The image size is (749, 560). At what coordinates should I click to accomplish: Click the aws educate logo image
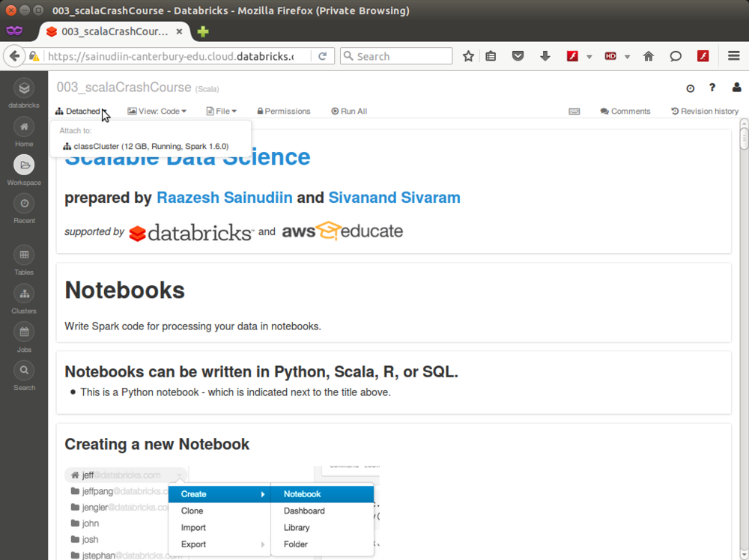click(342, 231)
